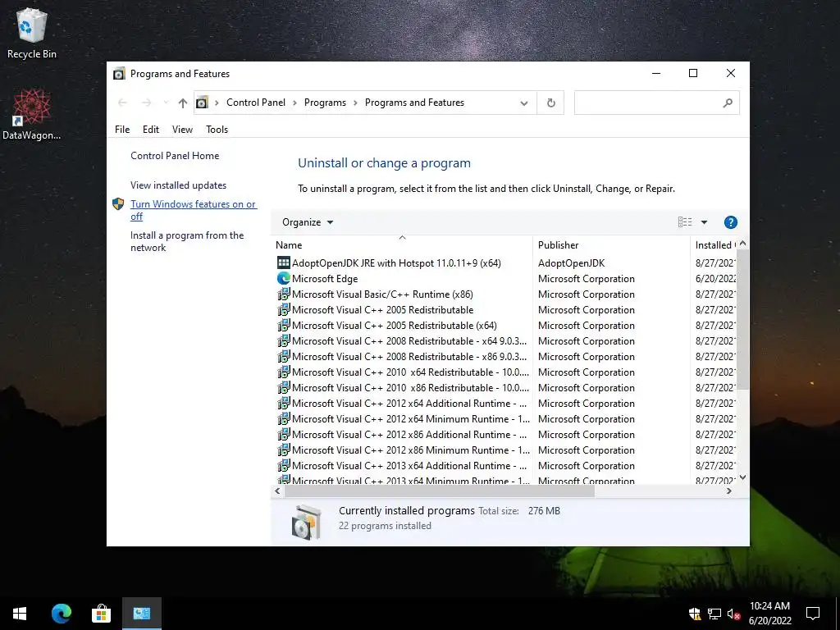Viewport: 840px width, 630px height.
Task: Sort by the Publisher column header
Action: click(612, 244)
